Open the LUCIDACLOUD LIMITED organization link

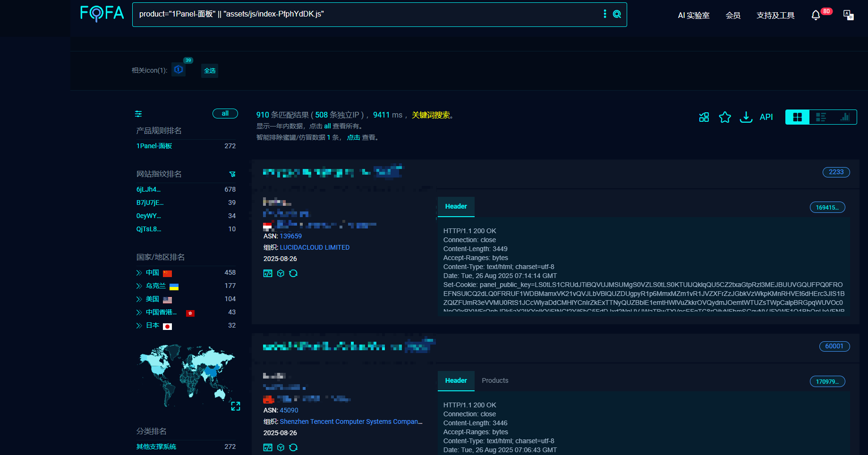(315, 247)
